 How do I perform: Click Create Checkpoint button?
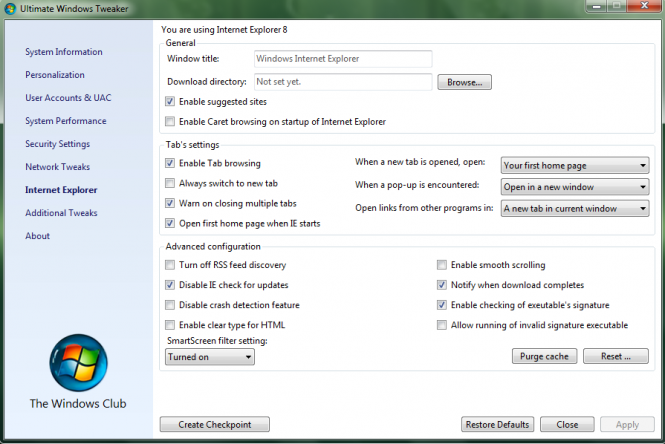pyautogui.click(x=214, y=425)
